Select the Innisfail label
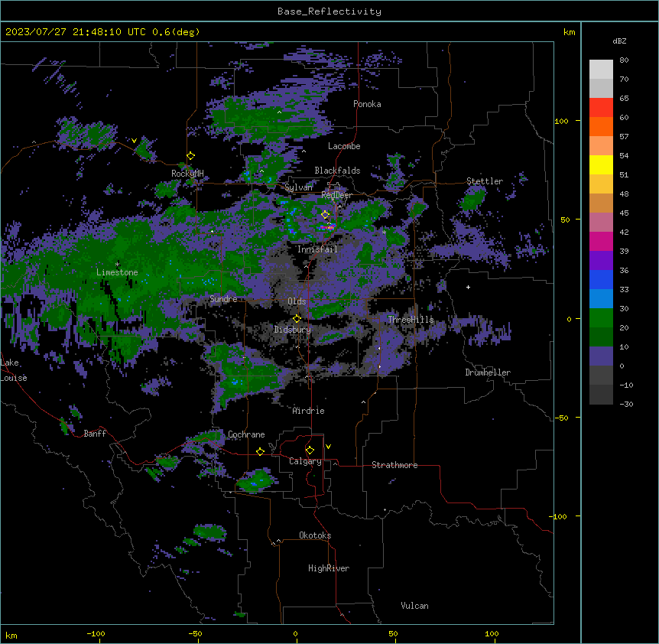This screenshot has width=659, height=644. [x=317, y=249]
